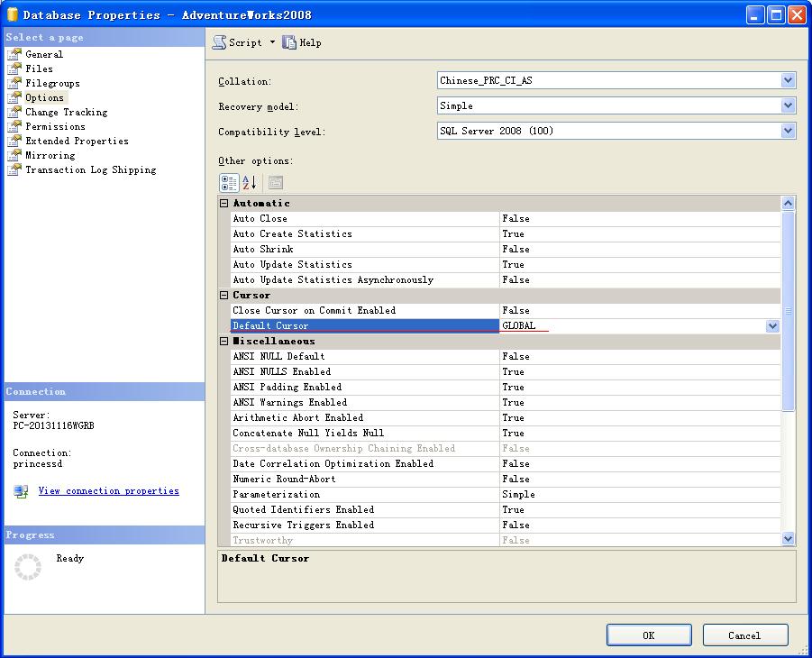Click the Script toolbar icon
Image resolution: width=812 pixels, height=658 pixels.
[x=220, y=42]
